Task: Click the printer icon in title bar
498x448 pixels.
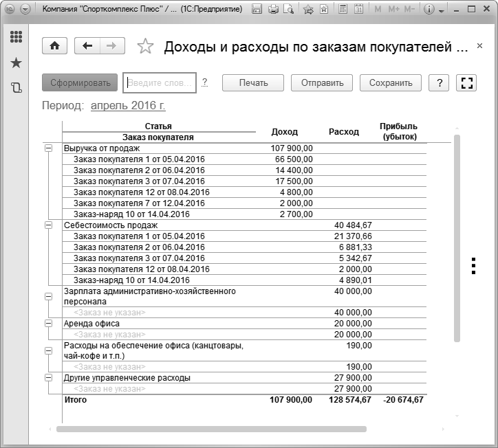Action: 273,9
